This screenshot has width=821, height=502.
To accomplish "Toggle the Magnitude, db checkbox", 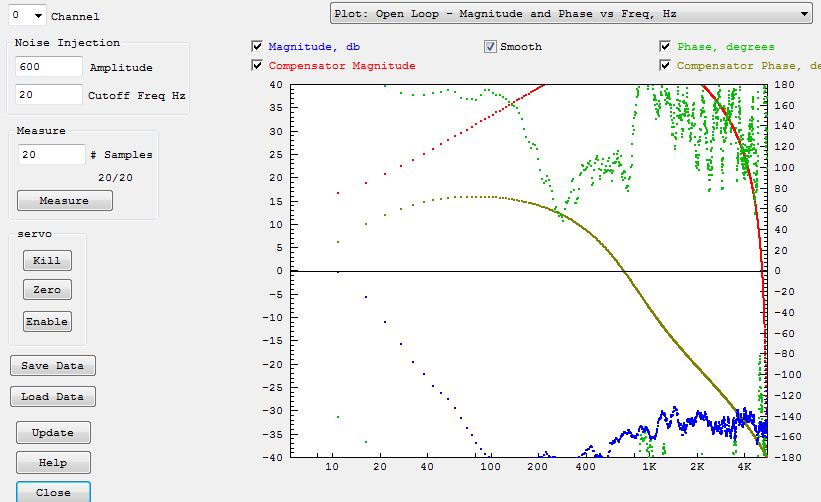I will (257, 46).
